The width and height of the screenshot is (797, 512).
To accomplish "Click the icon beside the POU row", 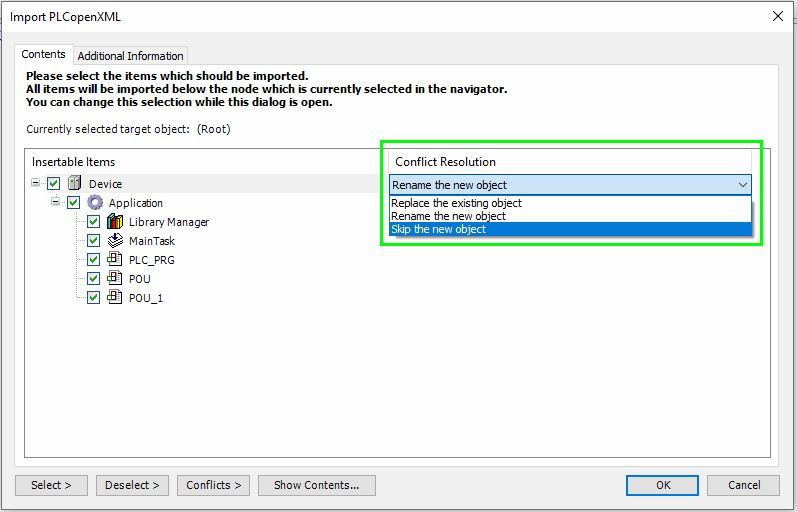I will tap(115, 278).
